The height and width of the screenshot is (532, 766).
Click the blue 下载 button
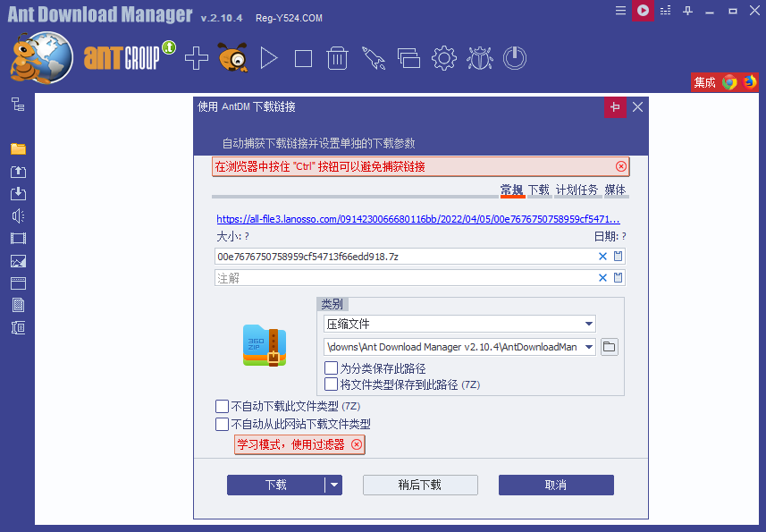pos(275,486)
